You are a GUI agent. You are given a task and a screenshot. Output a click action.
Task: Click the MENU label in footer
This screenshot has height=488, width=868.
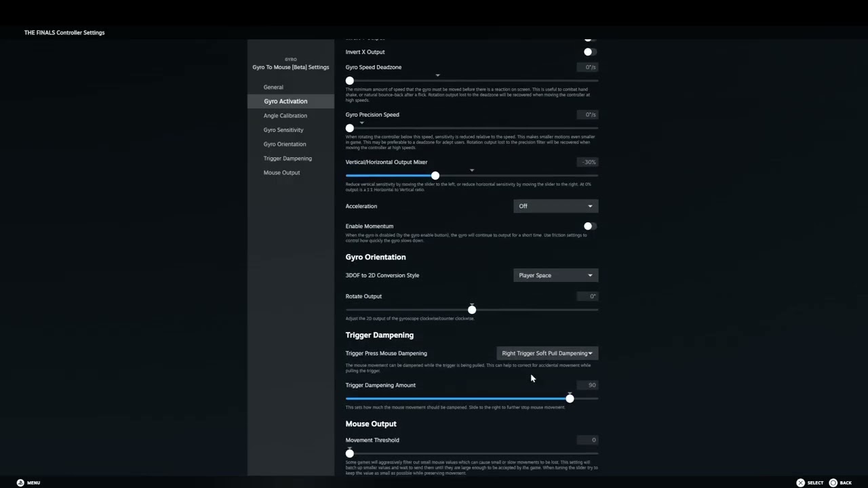tap(34, 483)
